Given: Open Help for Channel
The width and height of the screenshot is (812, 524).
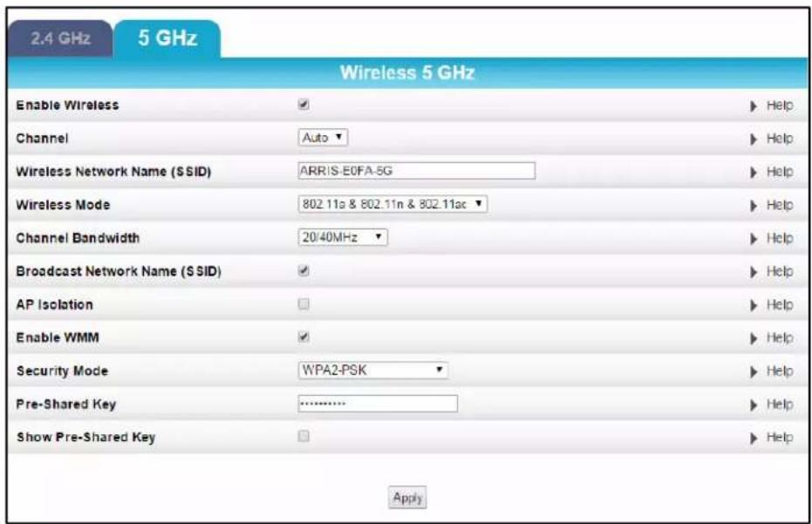Looking at the screenshot, I should [772, 139].
